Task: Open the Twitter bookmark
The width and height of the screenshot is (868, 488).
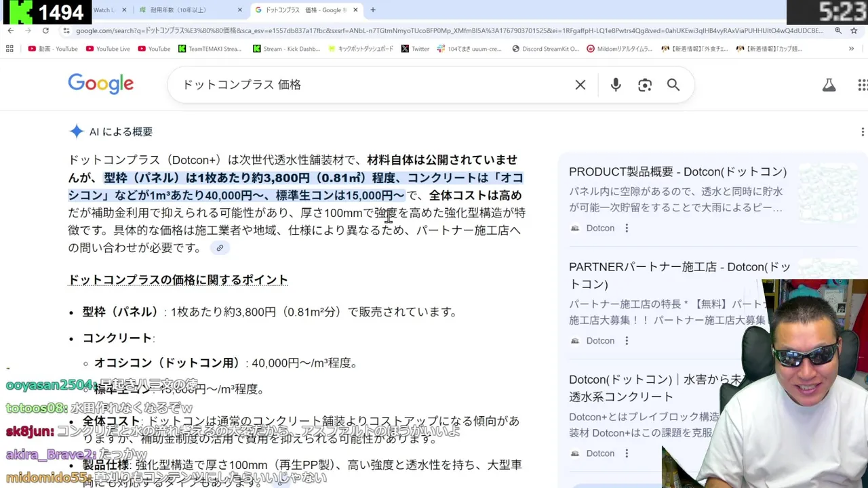Action: (415, 49)
